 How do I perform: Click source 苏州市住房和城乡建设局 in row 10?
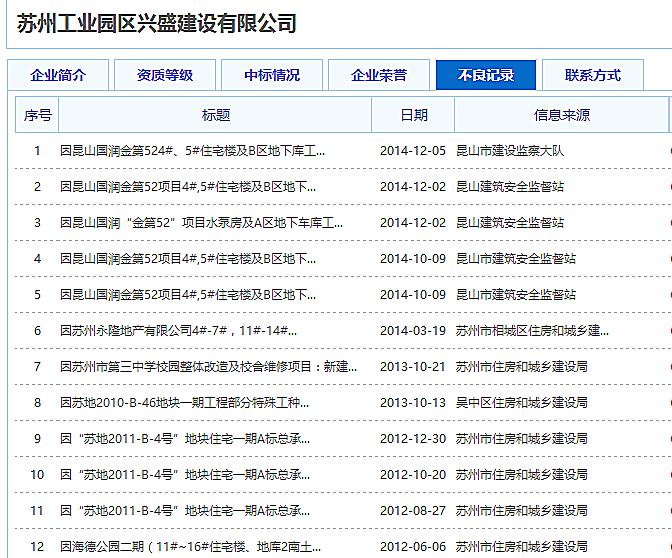click(x=522, y=475)
